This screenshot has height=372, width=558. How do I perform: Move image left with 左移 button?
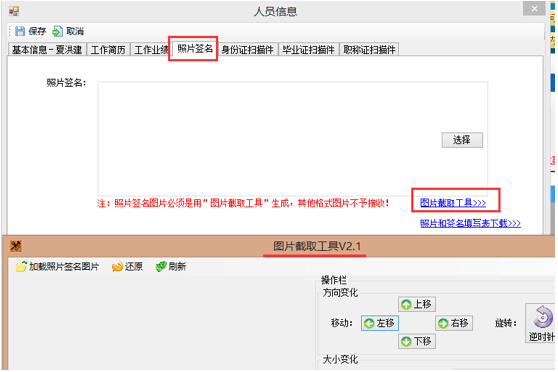[x=380, y=323]
